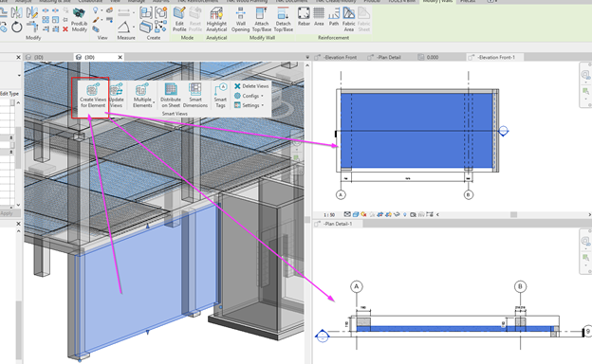
Task: Click the Apply button in Properties
Action: coord(7,213)
